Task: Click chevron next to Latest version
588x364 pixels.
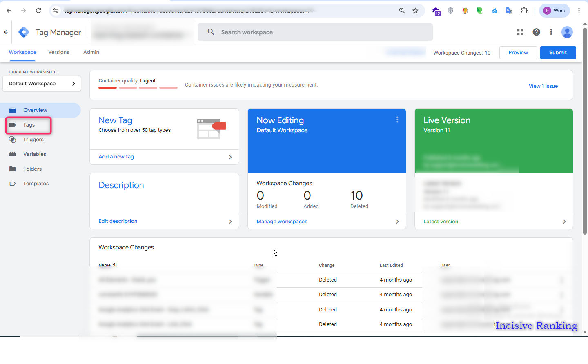Action: [x=564, y=222]
